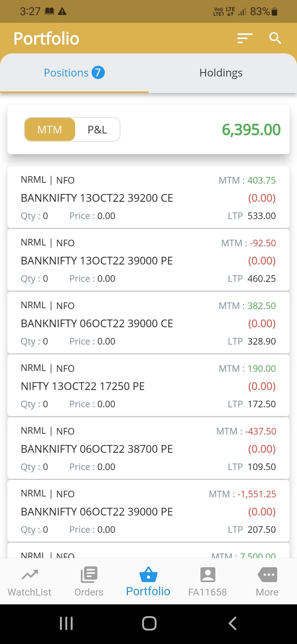Tap the Android home button
The height and width of the screenshot is (644, 297).
click(149, 623)
